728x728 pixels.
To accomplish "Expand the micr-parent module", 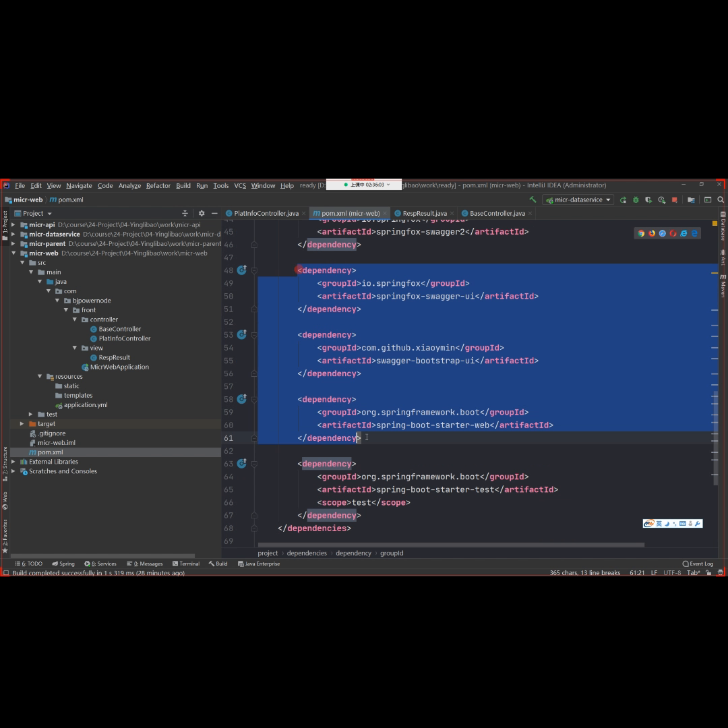I will pos(13,244).
